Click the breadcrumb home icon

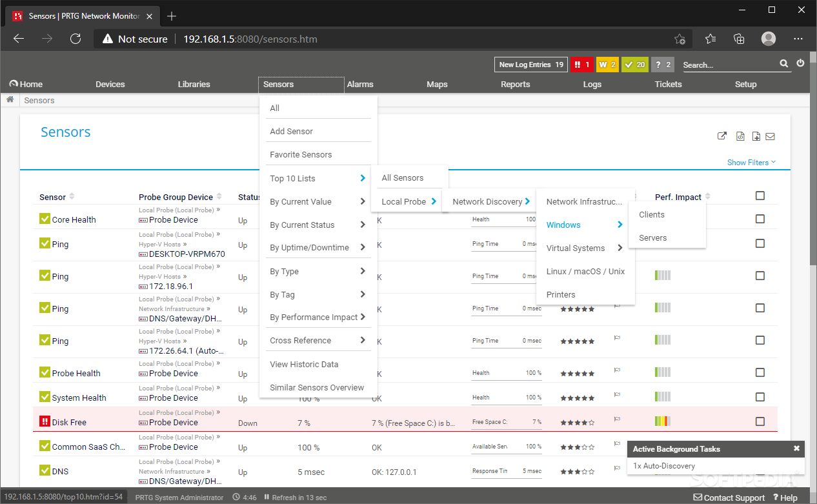point(10,100)
